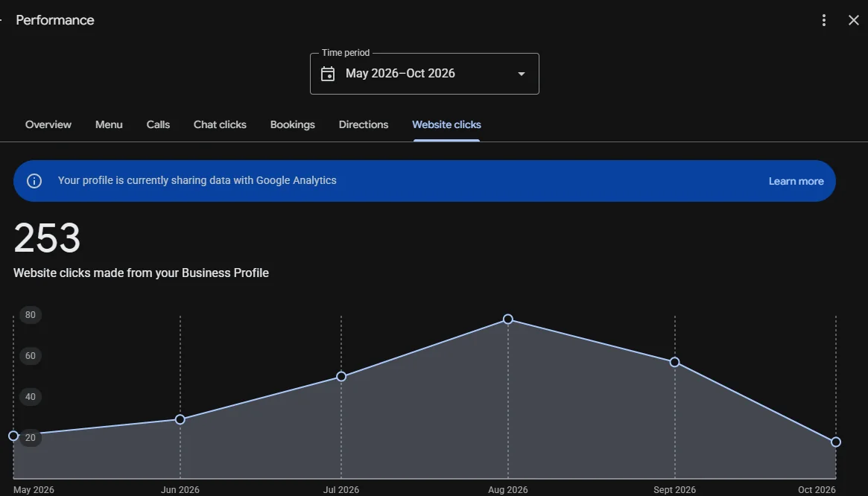Viewport: 868px width, 496px height.
Task: Click the 80 y-axis label
Action: click(x=31, y=315)
